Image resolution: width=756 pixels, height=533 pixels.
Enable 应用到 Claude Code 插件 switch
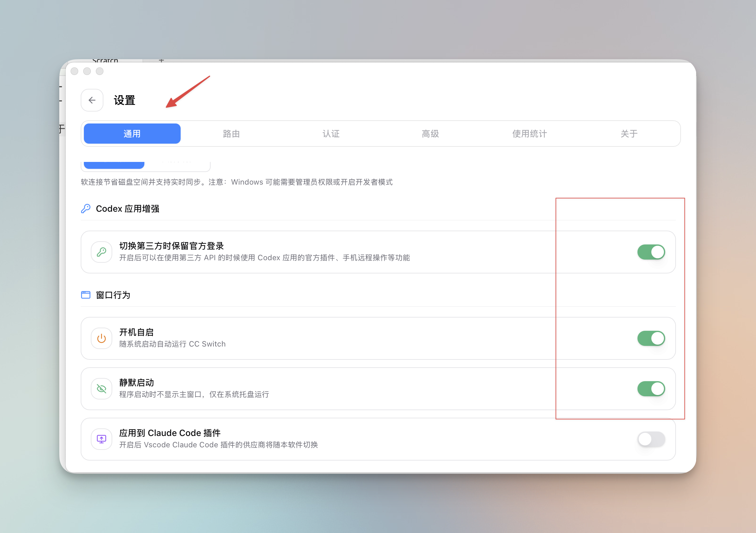(651, 439)
